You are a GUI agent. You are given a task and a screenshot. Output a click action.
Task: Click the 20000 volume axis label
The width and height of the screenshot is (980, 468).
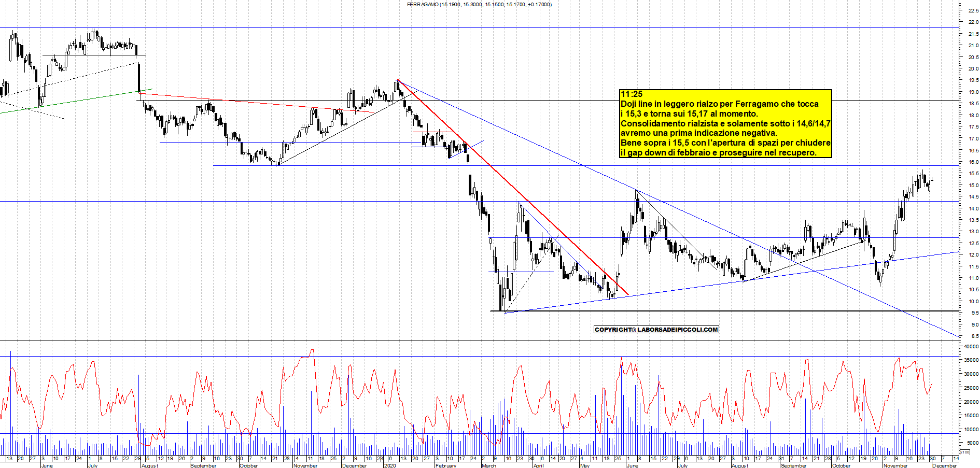[x=972, y=402]
